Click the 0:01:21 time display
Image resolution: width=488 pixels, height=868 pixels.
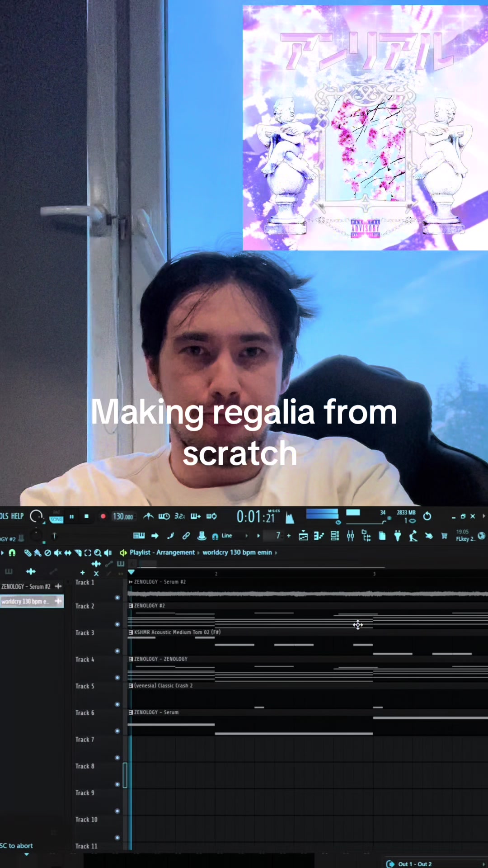tap(256, 516)
